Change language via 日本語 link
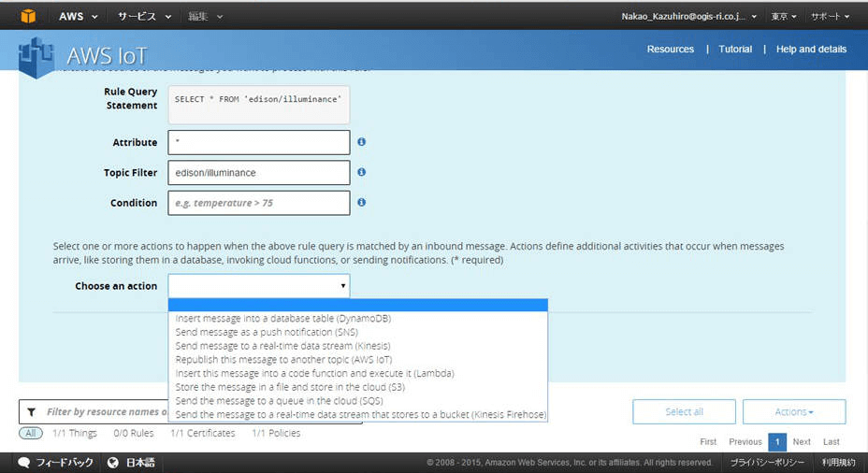This screenshot has height=473, width=868. point(140,463)
